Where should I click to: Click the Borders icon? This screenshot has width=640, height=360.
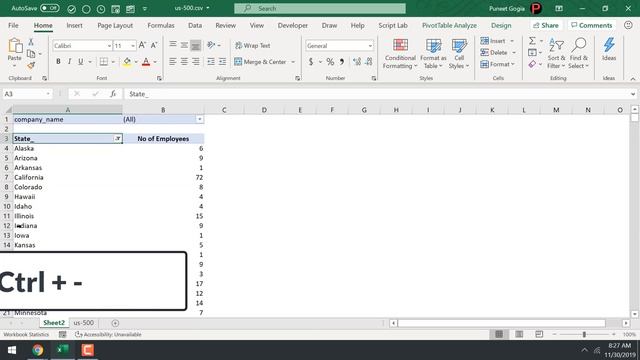pos(104,62)
